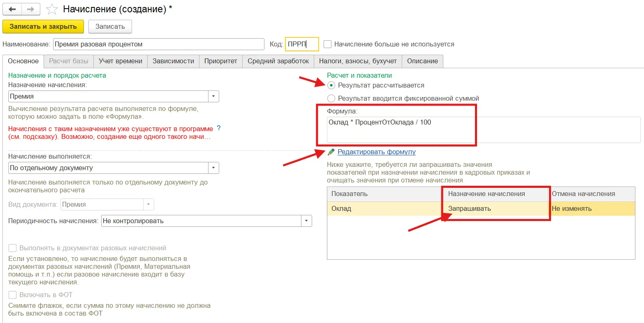This screenshot has width=644, height=323.
Task: Toggle 'Начисление больше не используется' checkbox
Action: (x=328, y=44)
